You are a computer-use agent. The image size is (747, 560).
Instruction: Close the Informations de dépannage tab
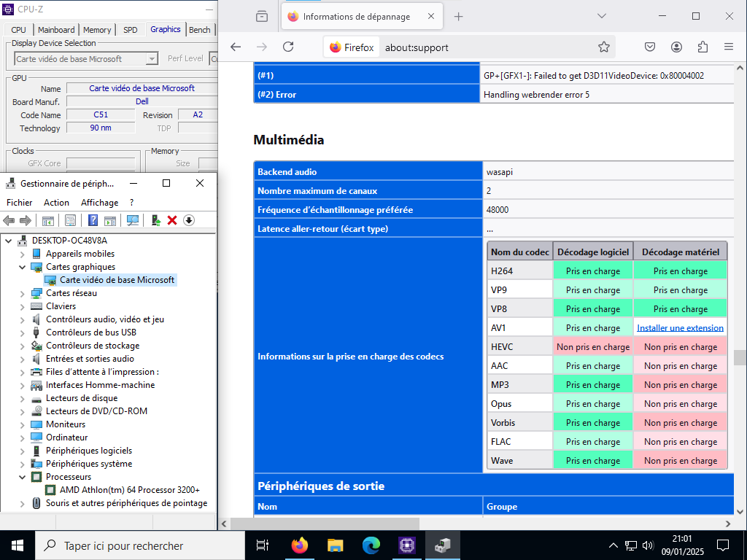tap(431, 16)
